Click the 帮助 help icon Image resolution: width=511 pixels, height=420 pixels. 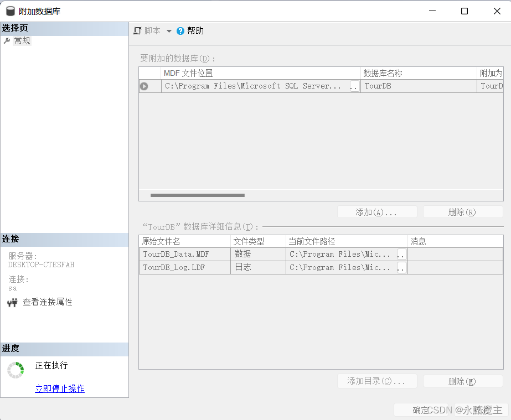click(180, 31)
